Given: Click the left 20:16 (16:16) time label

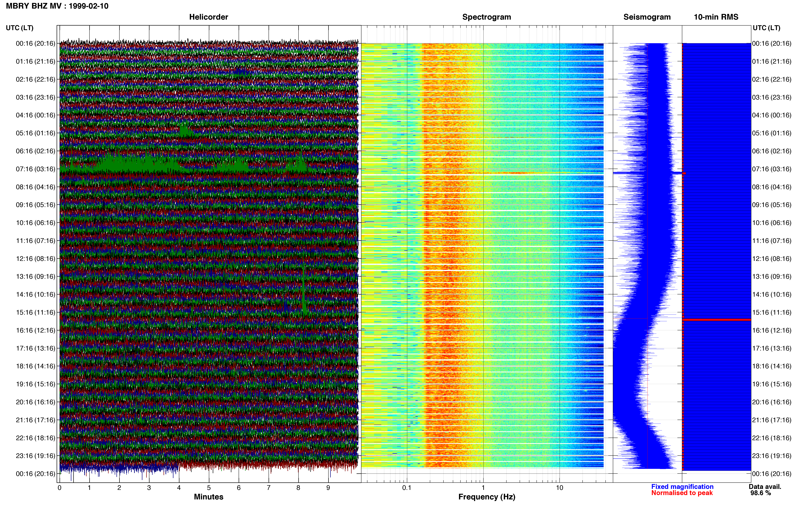Looking at the screenshot, I should (x=36, y=402).
